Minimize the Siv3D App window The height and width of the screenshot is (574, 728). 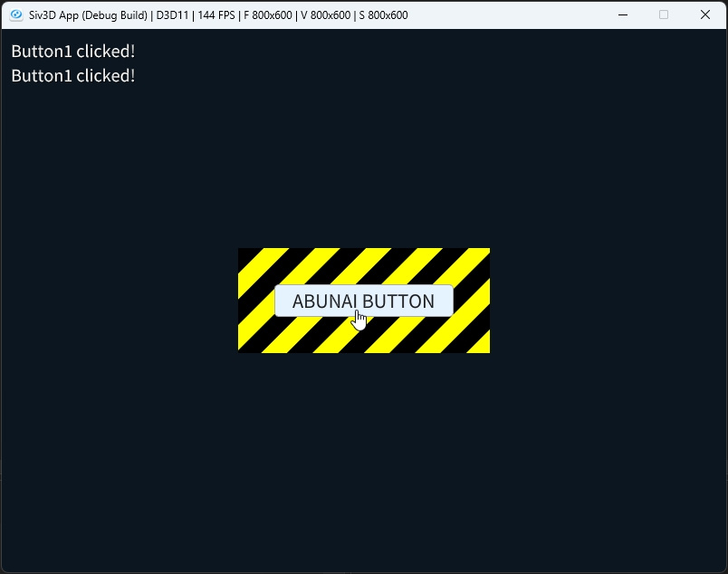click(x=623, y=14)
